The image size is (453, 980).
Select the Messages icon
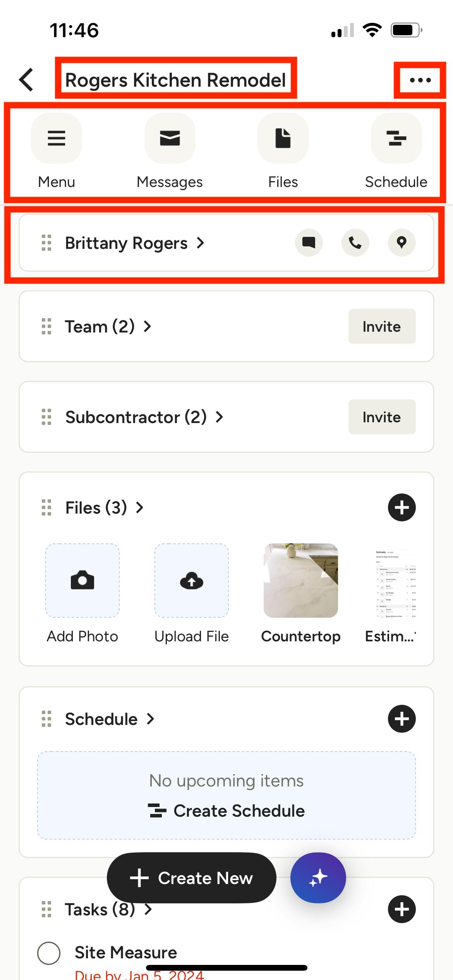point(170,139)
